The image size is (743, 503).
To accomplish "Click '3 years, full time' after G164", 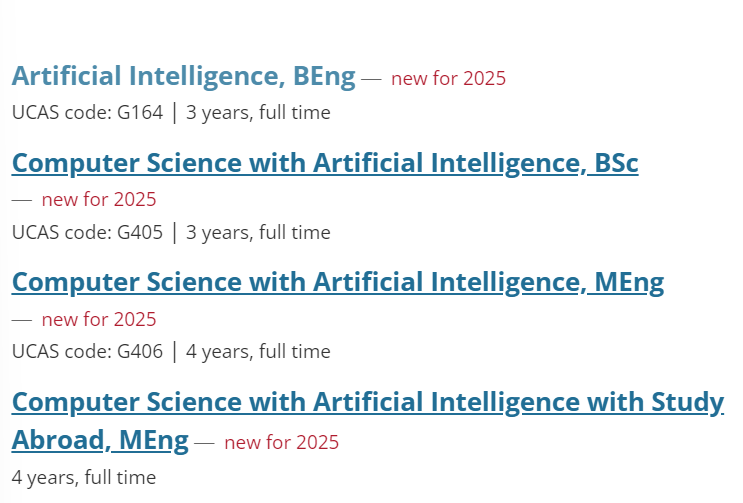I will point(258,113).
